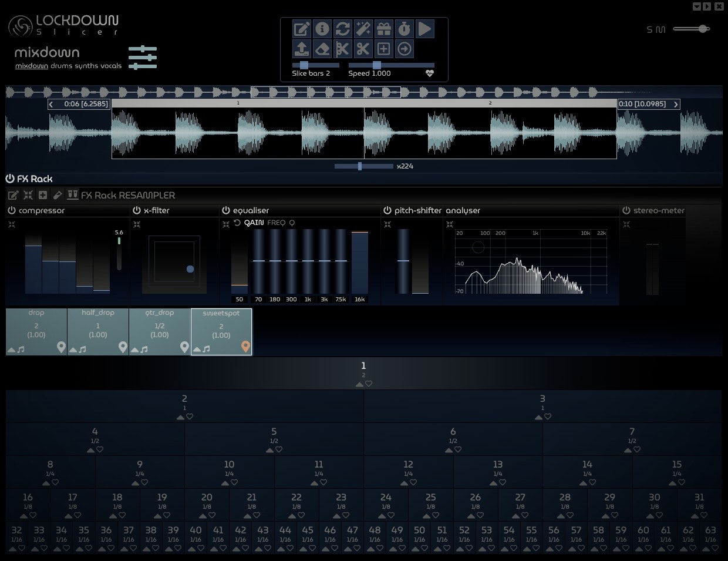Image resolution: width=728 pixels, height=561 pixels.
Task: Trigger slice pad 4
Action: tap(95, 439)
